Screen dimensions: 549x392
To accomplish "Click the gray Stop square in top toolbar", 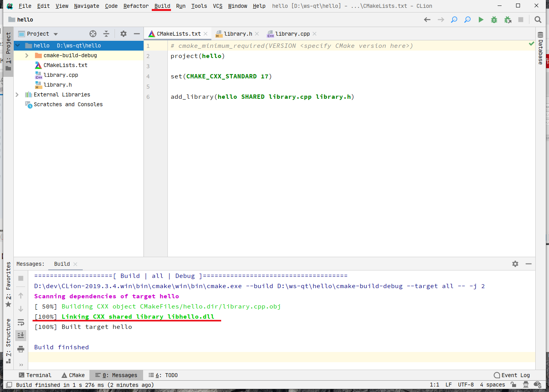I will tap(521, 20).
